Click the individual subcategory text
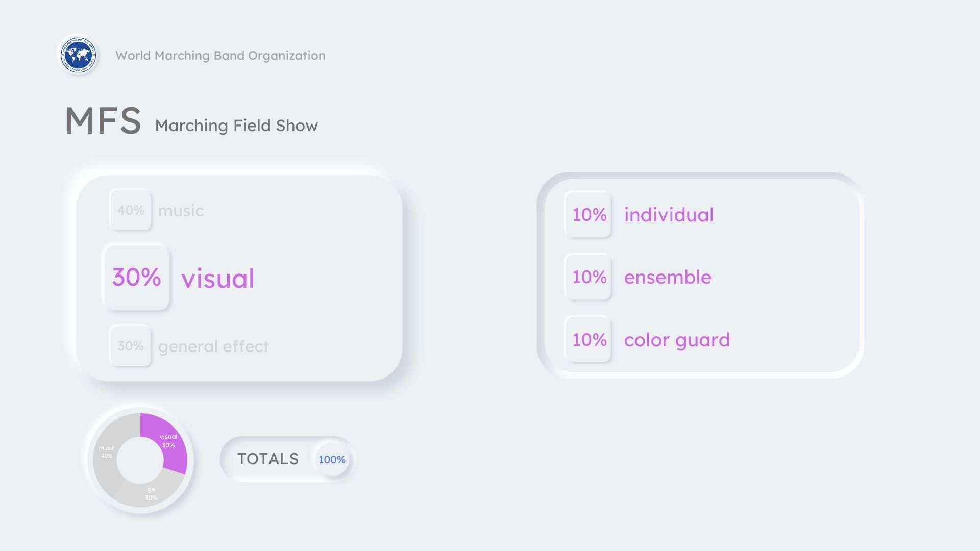This screenshot has height=551, width=980. (669, 215)
